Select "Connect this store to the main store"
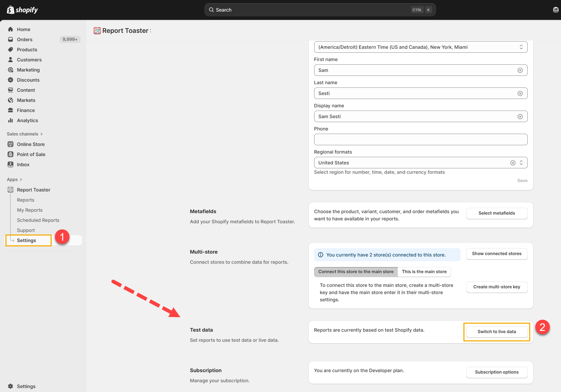The height and width of the screenshot is (392, 561). click(356, 272)
